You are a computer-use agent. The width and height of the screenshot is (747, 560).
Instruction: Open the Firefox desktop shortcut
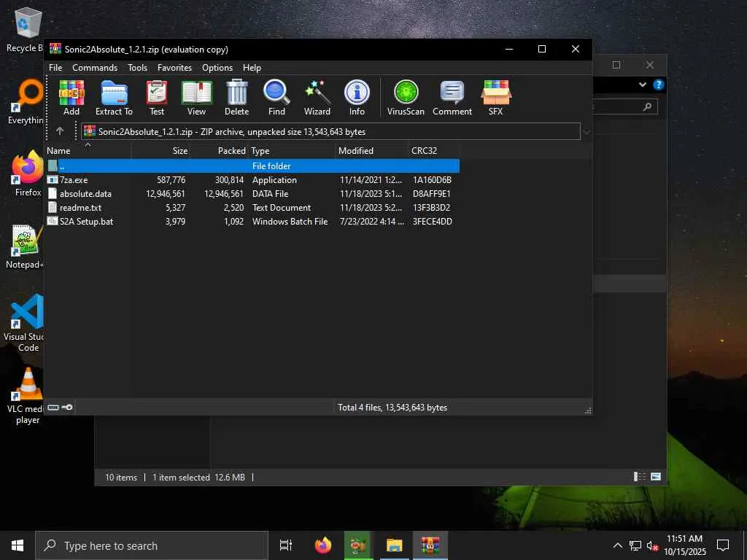tap(28, 174)
